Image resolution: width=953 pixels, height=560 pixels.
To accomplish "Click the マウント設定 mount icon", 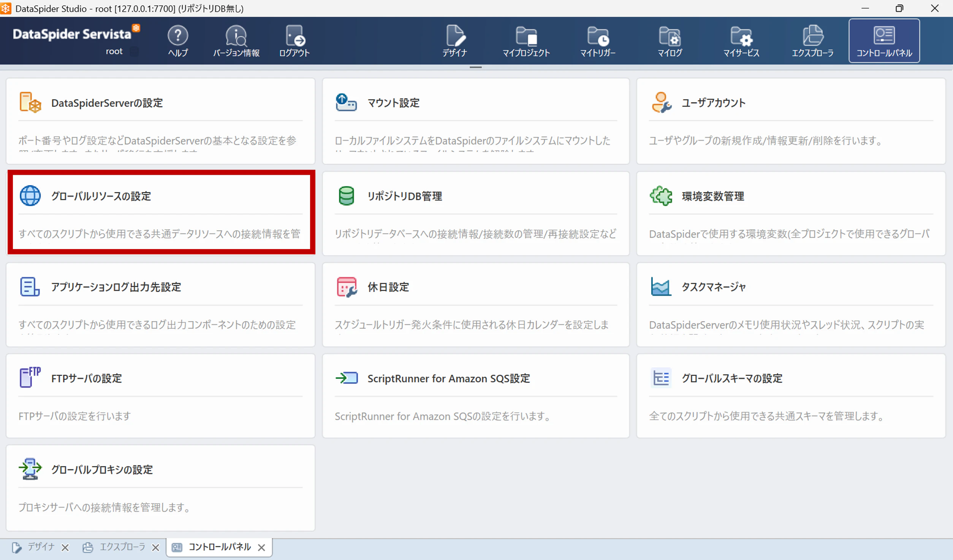I will 346,103.
